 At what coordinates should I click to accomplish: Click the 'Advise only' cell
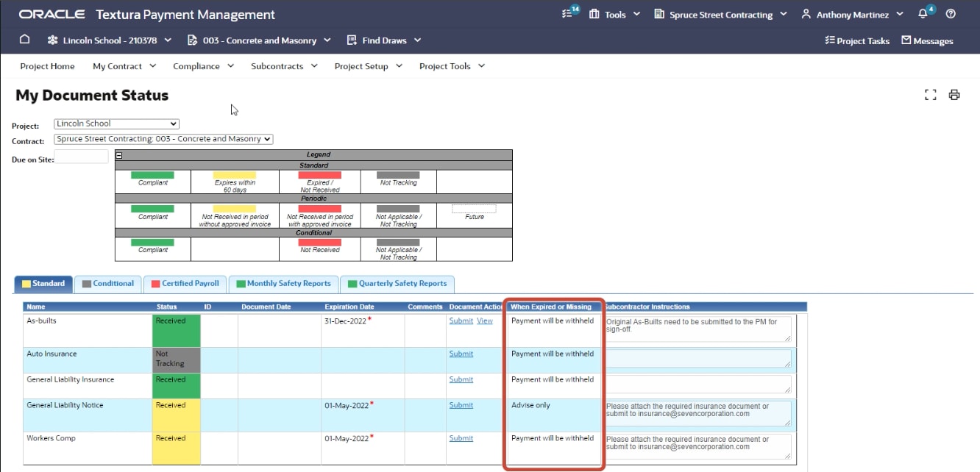[530, 405]
